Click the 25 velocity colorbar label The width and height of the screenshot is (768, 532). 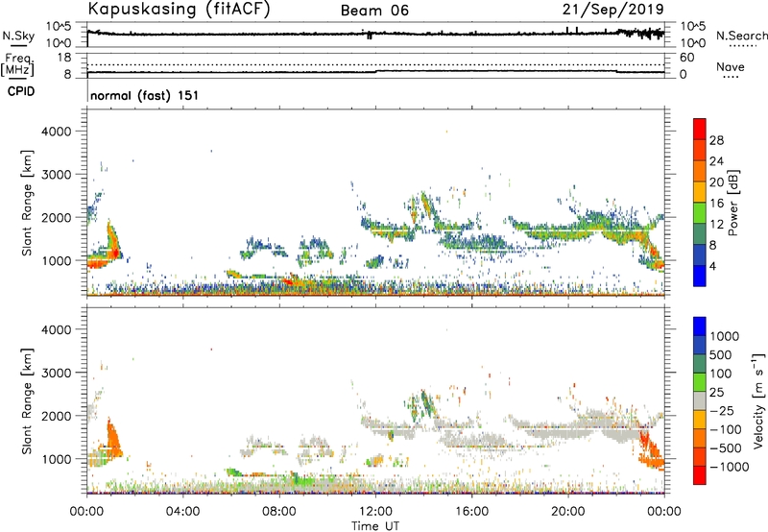(716, 393)
